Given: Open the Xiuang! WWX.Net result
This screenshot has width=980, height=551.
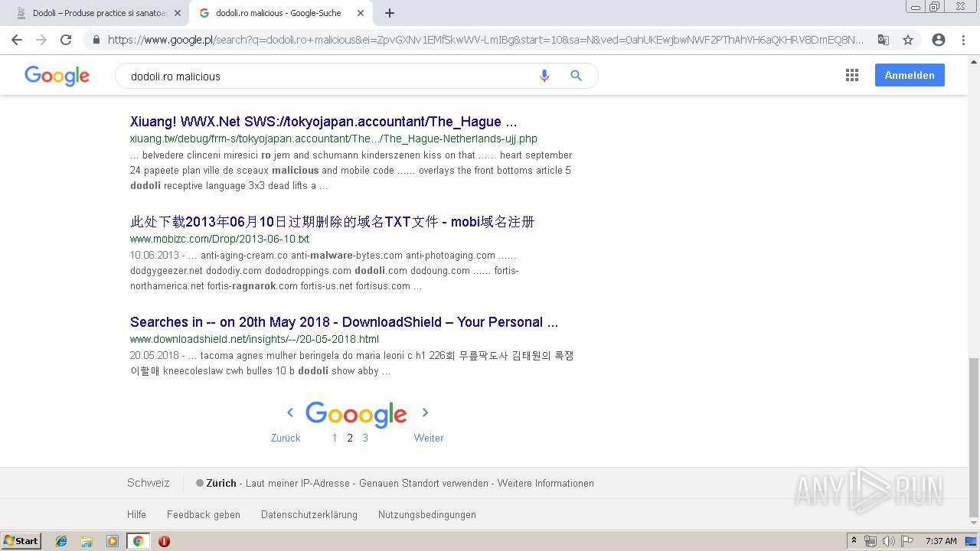Looking at the screenshot, I should click(x=323, y=122).
